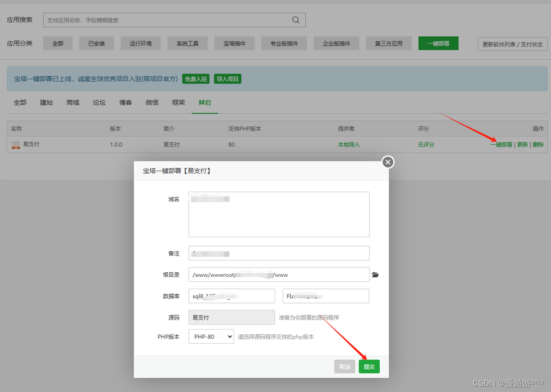Click the database name input starting sql8
The image size is (551, 392).
click(232, 296)
